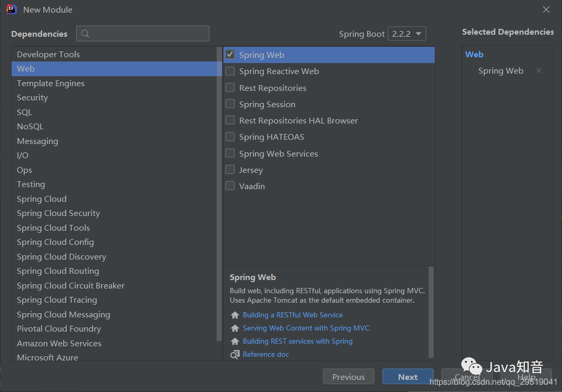The height and width of the screenshot is (392, 562).
Task: Select the Spring Cloud category
Action: click(x=114, y=199)
